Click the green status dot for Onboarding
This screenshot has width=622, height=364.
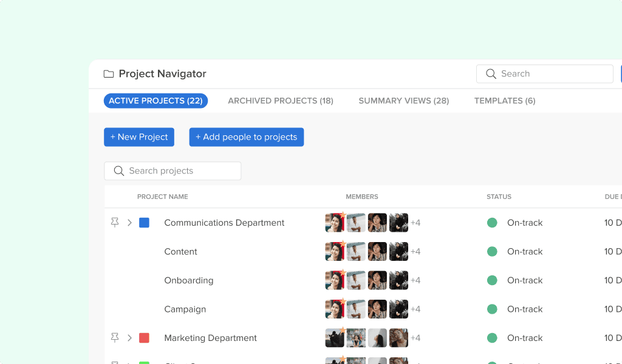pos(492,280)
